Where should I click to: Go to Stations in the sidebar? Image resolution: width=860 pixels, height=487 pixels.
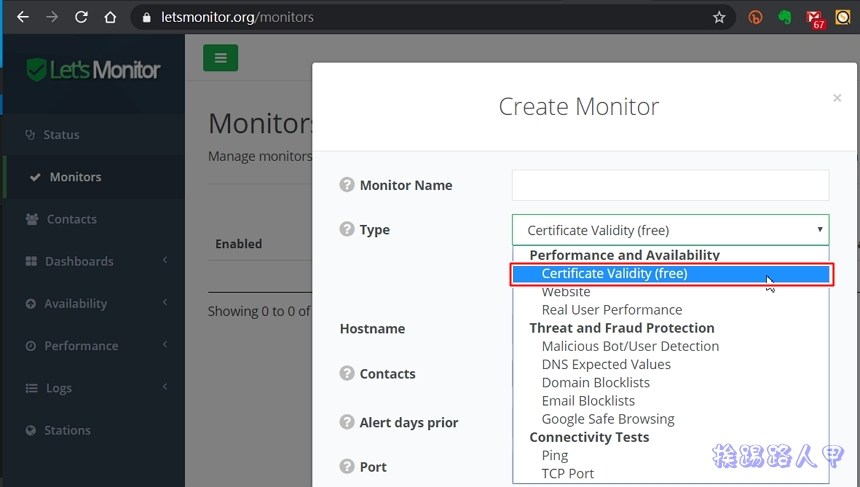pos(67,430)
